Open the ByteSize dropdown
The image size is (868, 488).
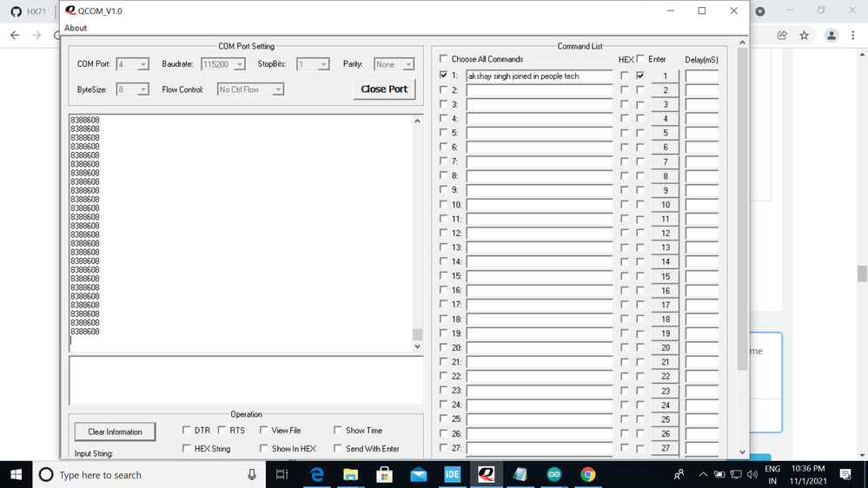(x=142, y=89)
